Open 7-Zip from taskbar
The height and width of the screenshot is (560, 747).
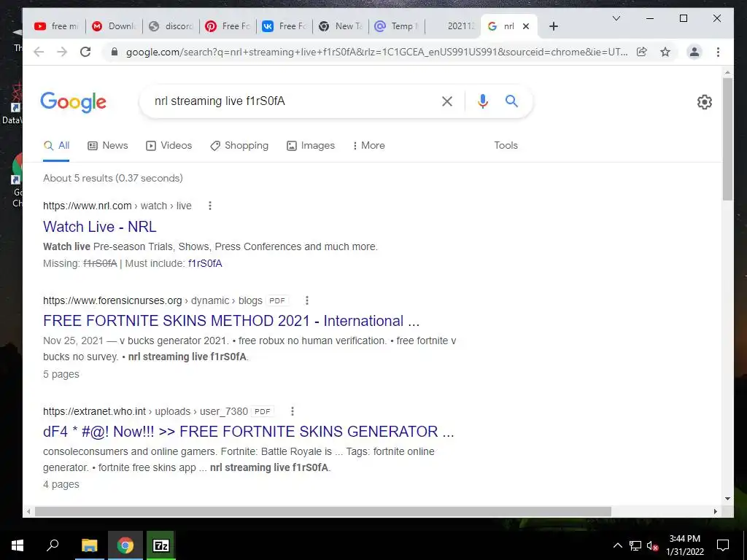(x=161, y=545)
